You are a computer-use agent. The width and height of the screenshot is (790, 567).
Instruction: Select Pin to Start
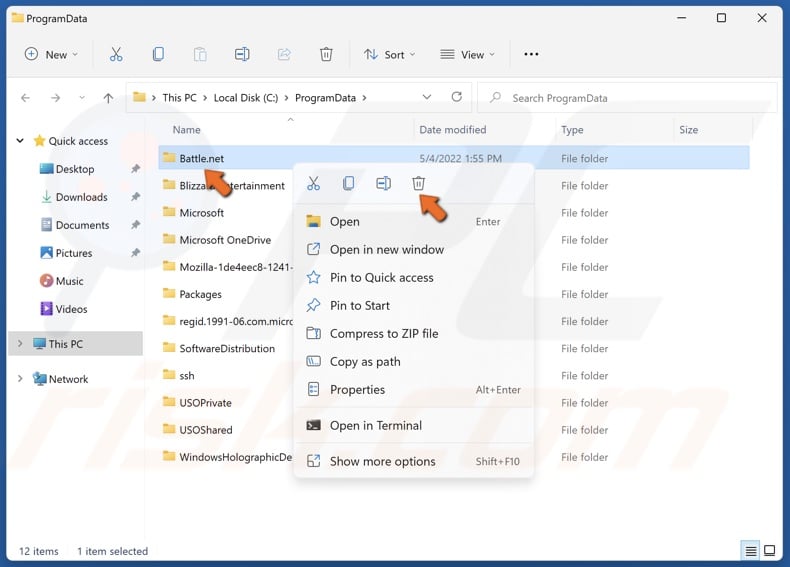(414, 305)
